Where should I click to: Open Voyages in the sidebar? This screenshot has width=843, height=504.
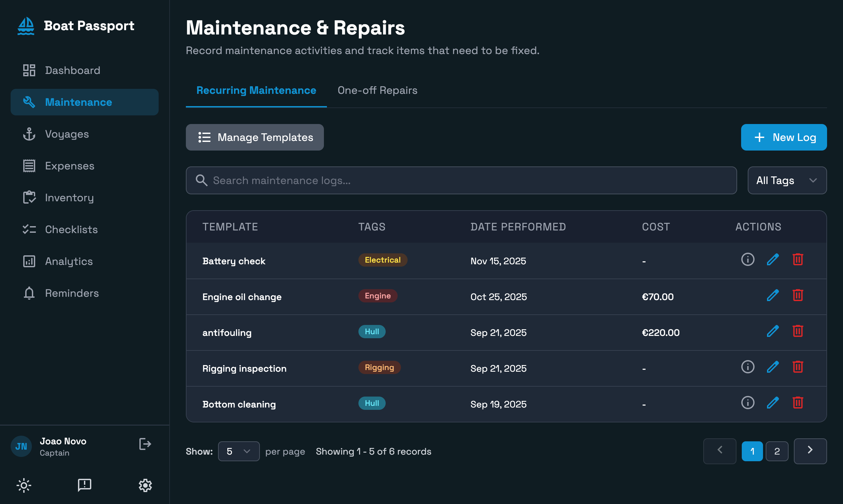coord(67,134)
